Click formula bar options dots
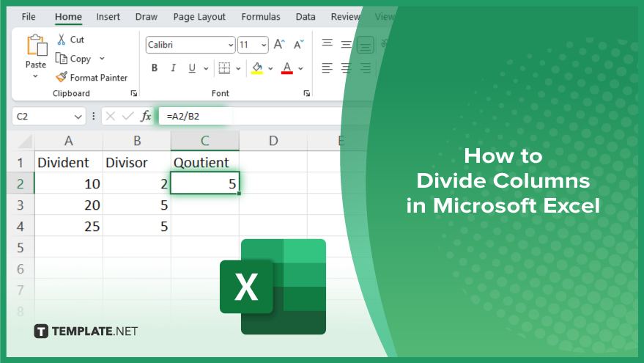 click(94, 117)
